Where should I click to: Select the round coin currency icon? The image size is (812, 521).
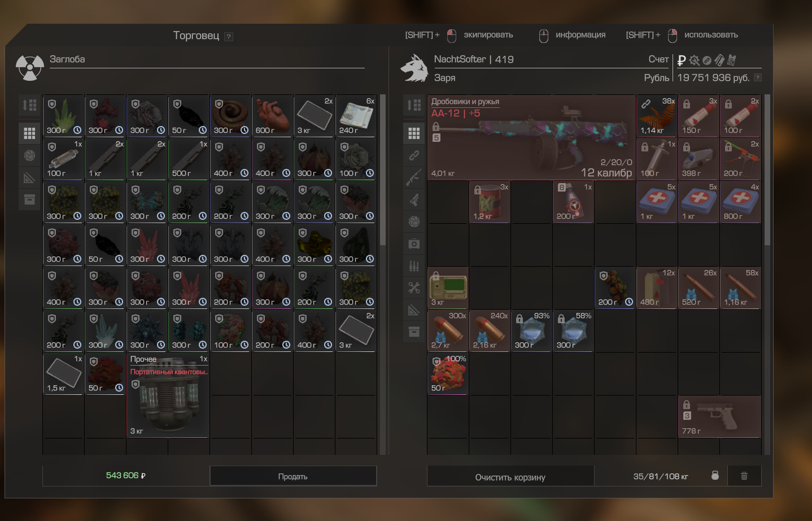707,60
